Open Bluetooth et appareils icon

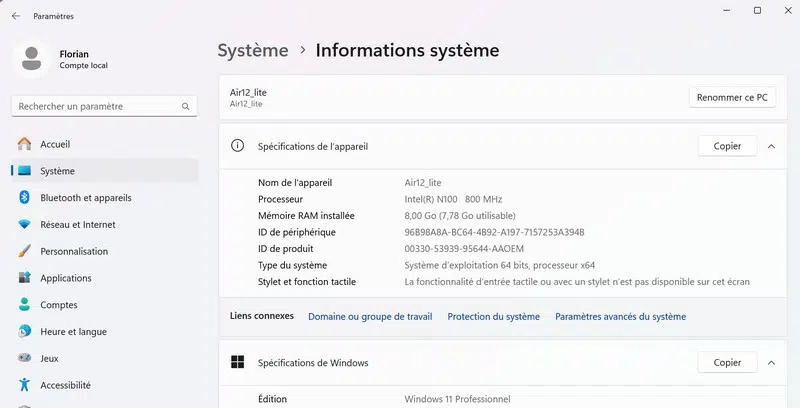[x=24, y=198]
